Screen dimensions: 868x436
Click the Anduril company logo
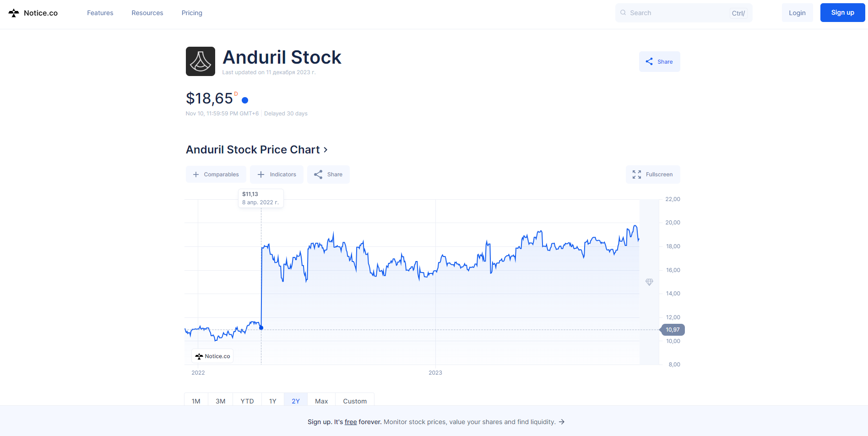coord(200,61)
